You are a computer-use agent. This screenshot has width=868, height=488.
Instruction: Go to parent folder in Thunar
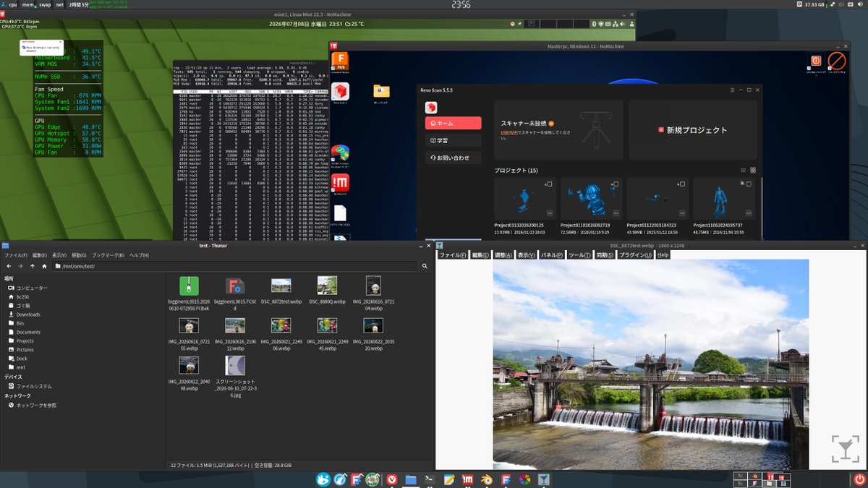coord(32,266)
